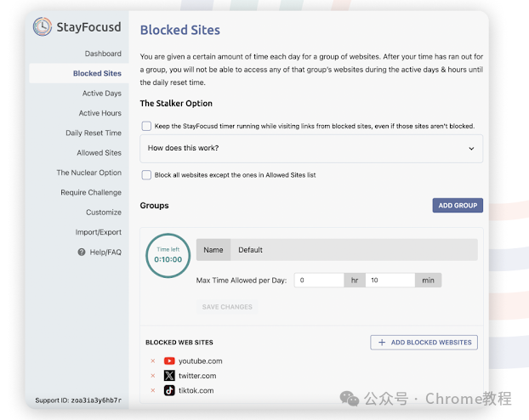This screenshot has width=529, height=420.
Task: Click the Max Time Allowed per Day label
Action: click(x=242, y=281)
